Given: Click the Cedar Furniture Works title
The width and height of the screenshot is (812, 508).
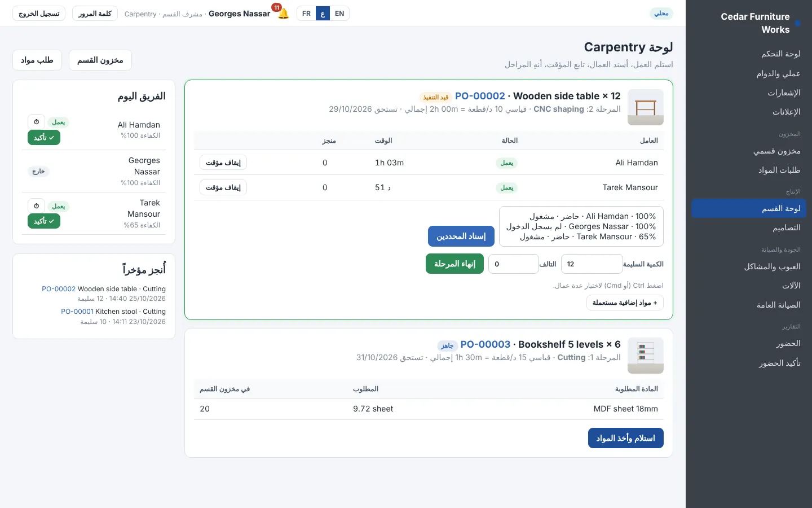Looking at the screenshot, I should [x=756, y=23].
